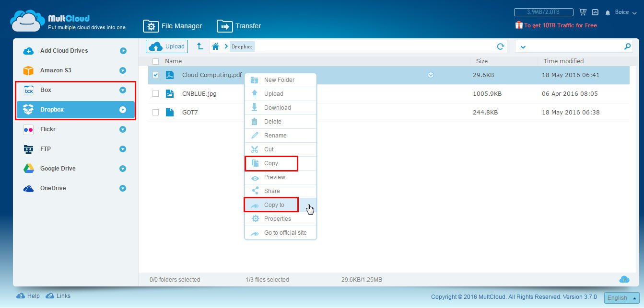Check the CNBLUE.jpg checkbox
The width and height of the screenshot is (644, 308).
(155, 94)
